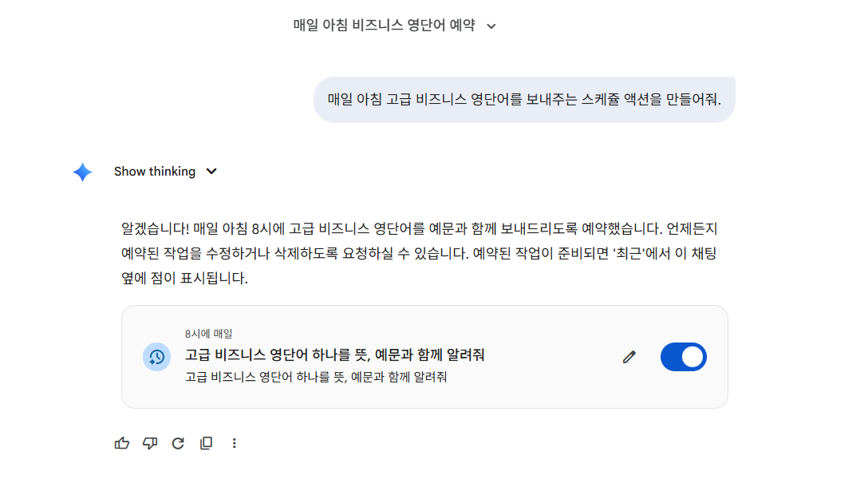Open the three-dot more options icon
The height and width of the screenshot is (491, 868).
pos(234,443)
